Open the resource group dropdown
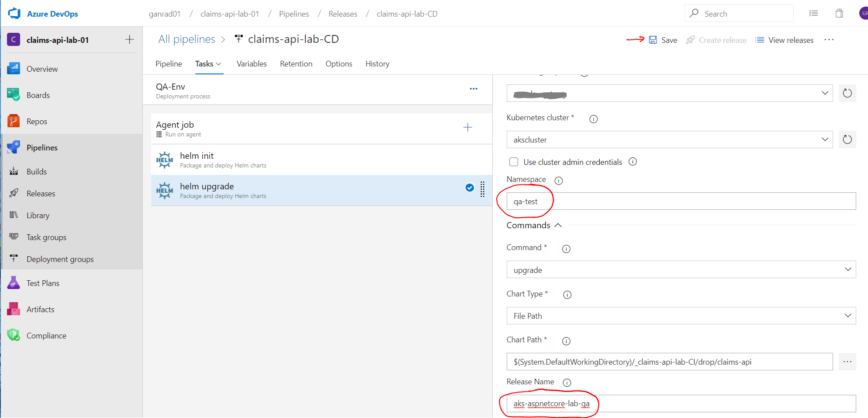Image resolution: width=868 pixels, height=418 pixels. point(670,93)
